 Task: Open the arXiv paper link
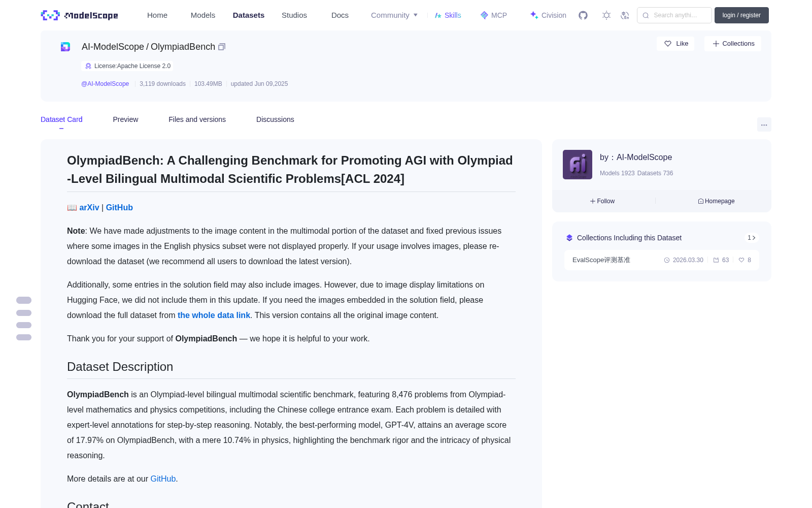pos(89,207)
